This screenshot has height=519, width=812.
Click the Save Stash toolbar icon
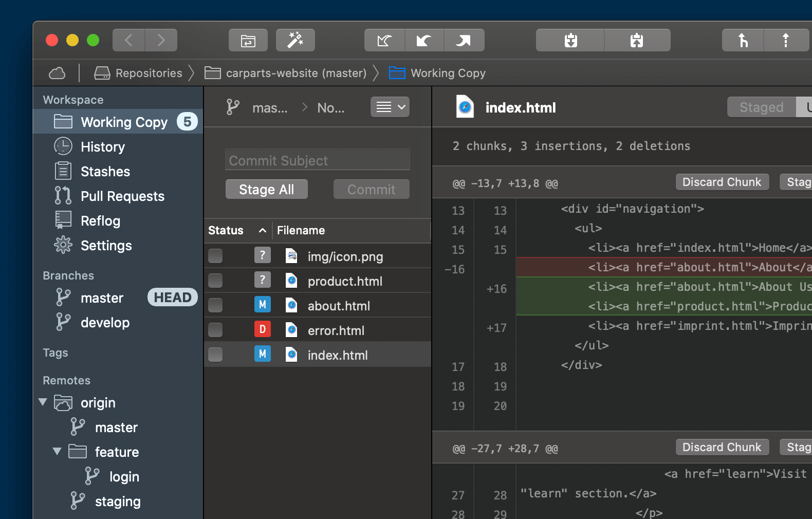click(x=570, y=41)
